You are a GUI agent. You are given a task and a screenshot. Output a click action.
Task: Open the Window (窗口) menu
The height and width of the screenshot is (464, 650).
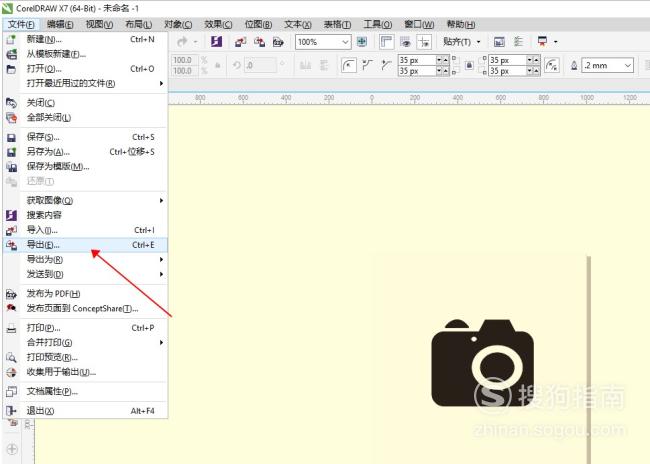click(x=419, y=24)
